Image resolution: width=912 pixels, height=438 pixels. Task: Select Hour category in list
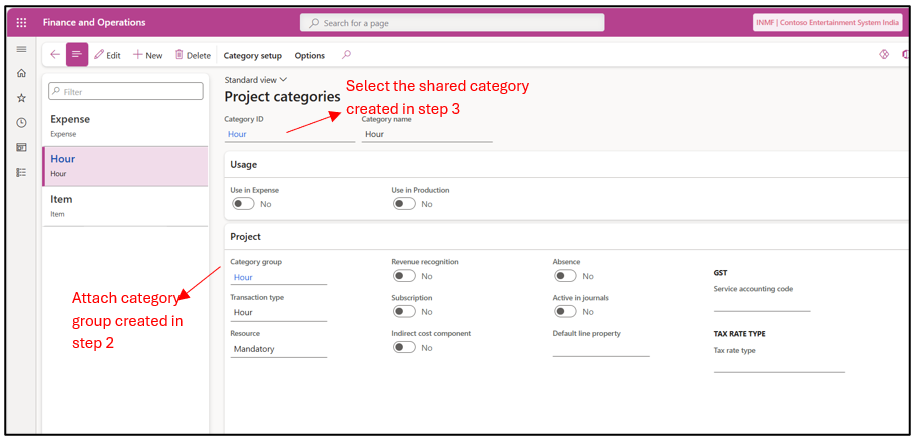coord(125,166)
